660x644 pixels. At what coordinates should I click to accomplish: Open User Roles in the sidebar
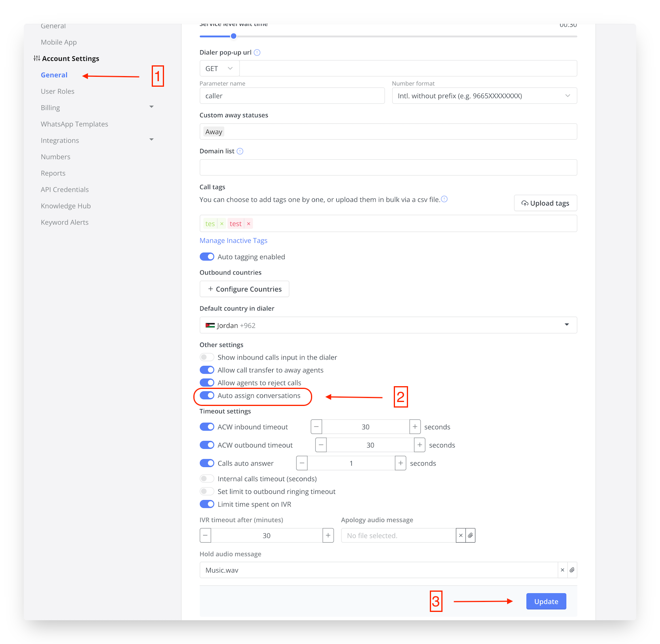point(57,91)
